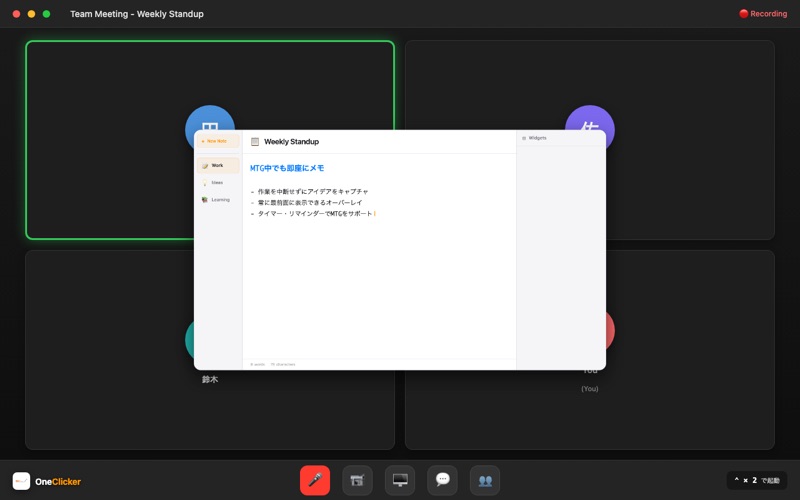Screen dimensions: 800x500
Task: Click the Recording indicator
Action: [763, 14]
